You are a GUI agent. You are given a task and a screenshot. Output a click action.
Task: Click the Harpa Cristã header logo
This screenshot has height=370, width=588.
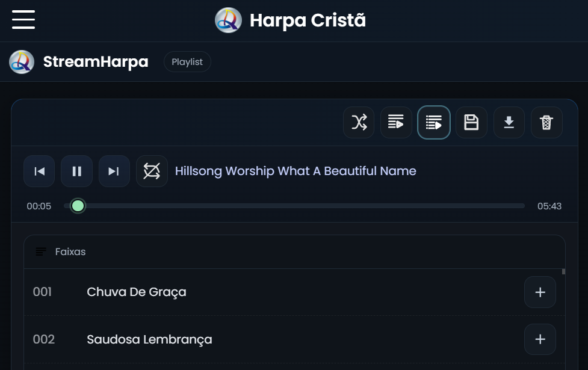point(228,20)
